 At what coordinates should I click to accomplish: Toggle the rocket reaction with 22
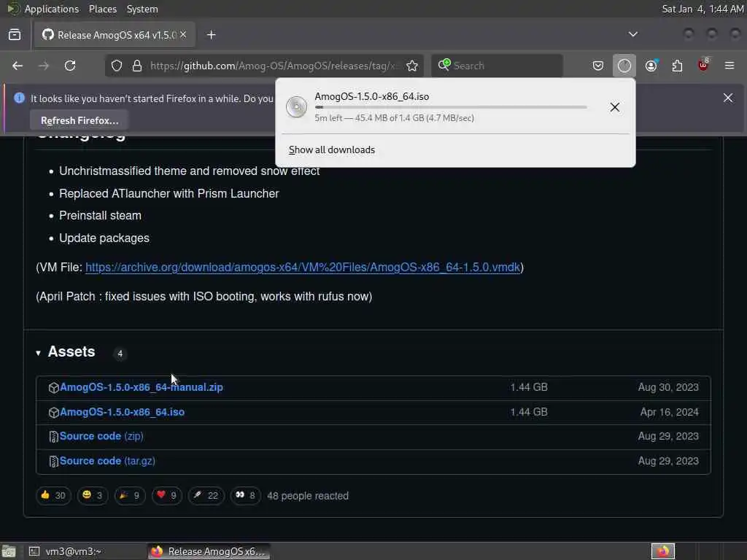(206, 495)
